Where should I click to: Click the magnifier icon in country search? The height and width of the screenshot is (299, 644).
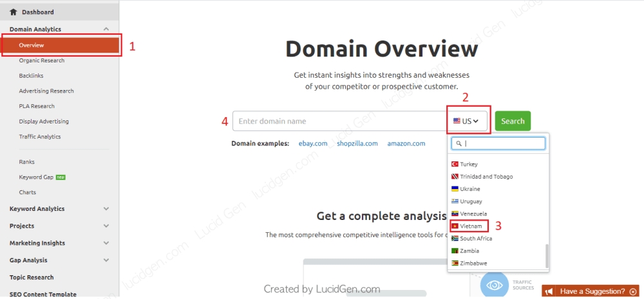coord(459,143)
